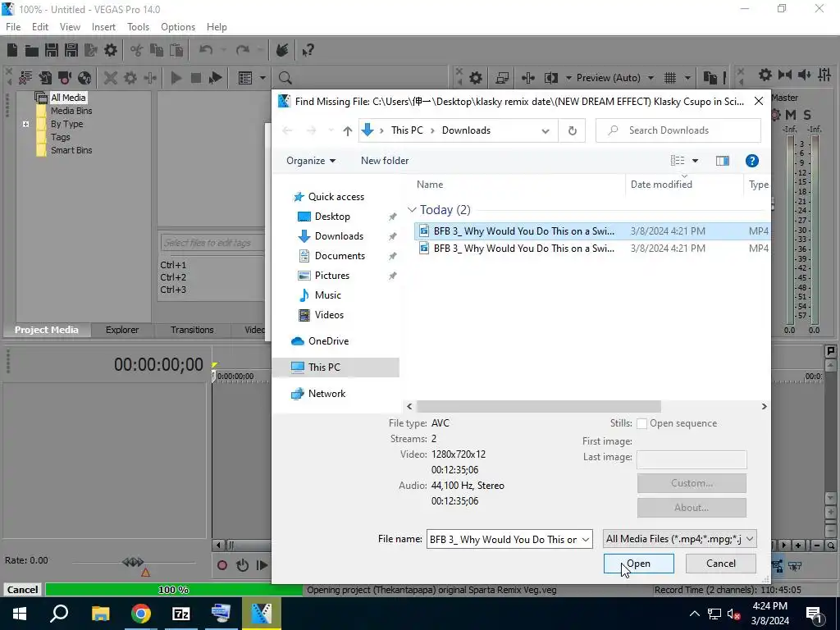This screenshot has height=630, width=840.
Task: Click the Overlays grid icon in preview toolbar
Action: coord(670,78)
